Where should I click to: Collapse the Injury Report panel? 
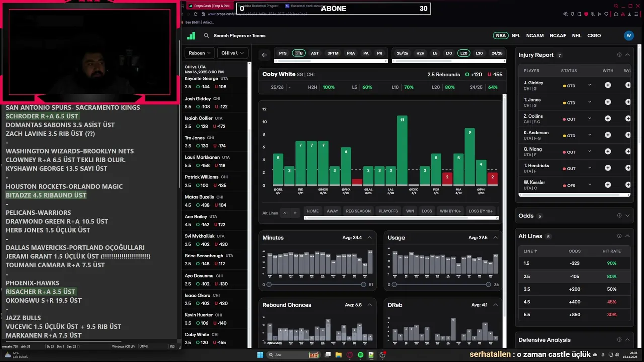click(x=627, y=55)
